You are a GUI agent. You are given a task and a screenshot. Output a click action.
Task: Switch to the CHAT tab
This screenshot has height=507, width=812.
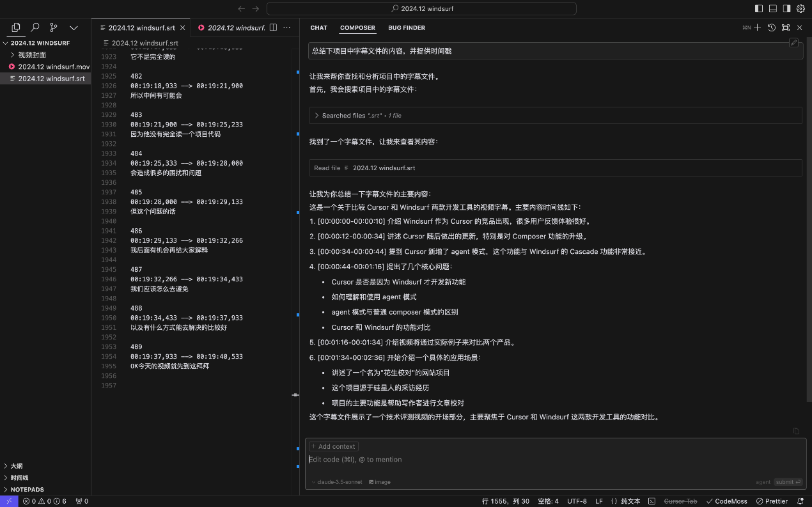(318, 28)
